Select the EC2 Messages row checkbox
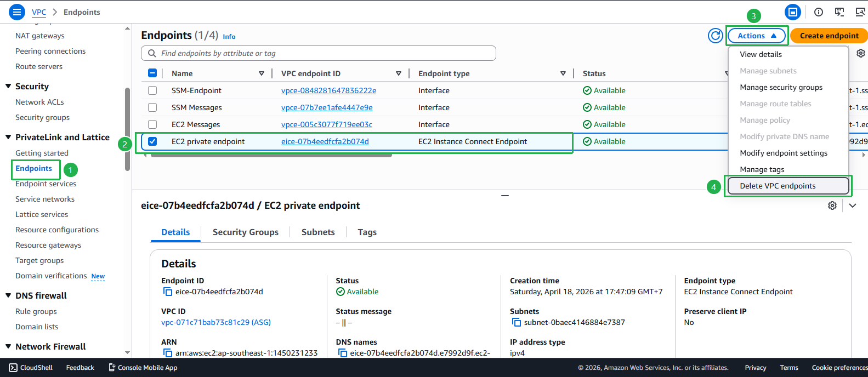 click(152, 124)
